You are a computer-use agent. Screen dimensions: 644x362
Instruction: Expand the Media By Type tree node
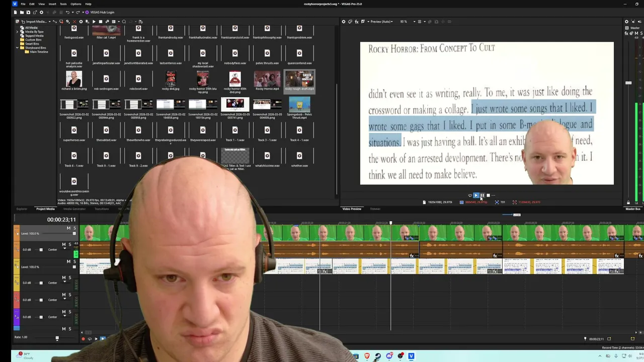[x=18, y=32]
